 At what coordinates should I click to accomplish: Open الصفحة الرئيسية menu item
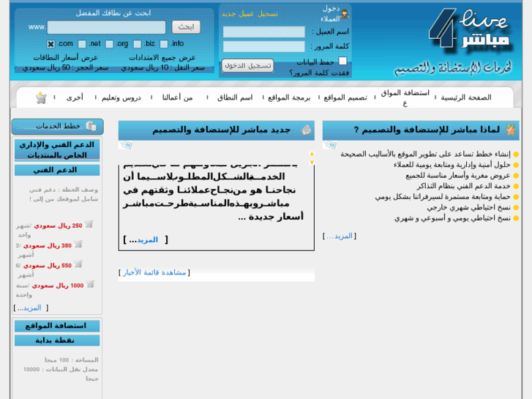466,98
